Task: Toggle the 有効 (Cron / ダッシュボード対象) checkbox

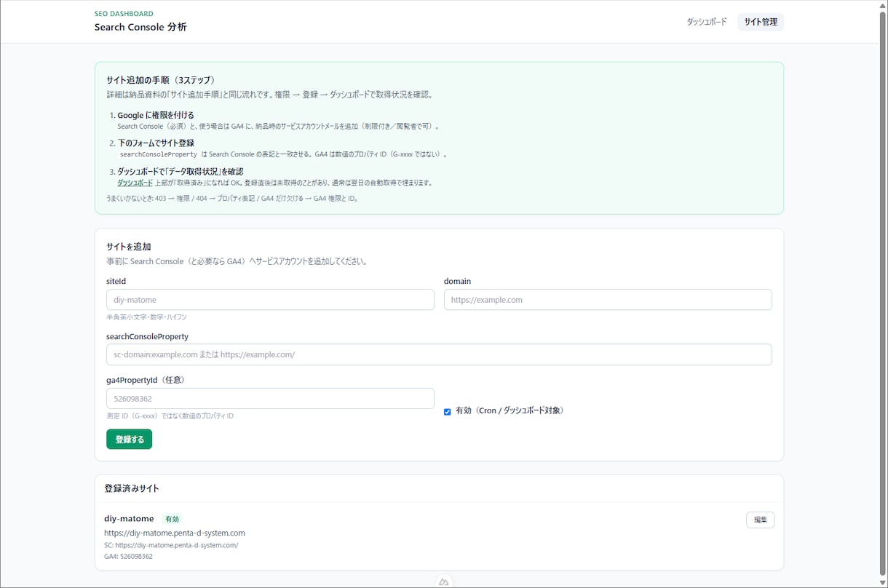Action: [x=448, y=411]
